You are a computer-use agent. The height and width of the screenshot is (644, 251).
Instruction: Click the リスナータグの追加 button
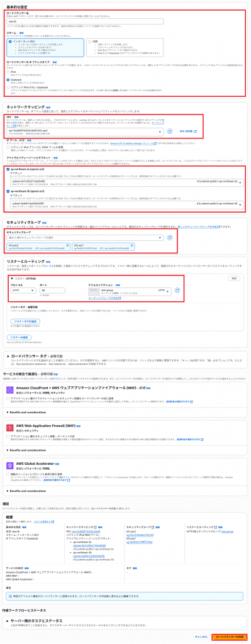(x=25, y=321)
